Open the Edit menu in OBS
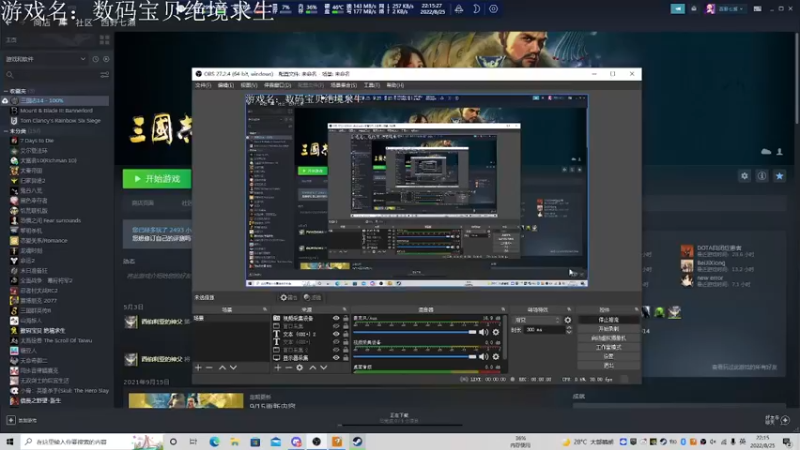800x450 pixels. pos(226,85)
